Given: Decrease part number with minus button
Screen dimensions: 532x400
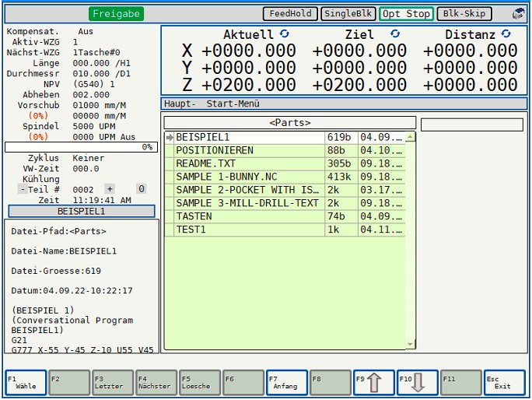Looking at the screenshot, I should point(23,189).
